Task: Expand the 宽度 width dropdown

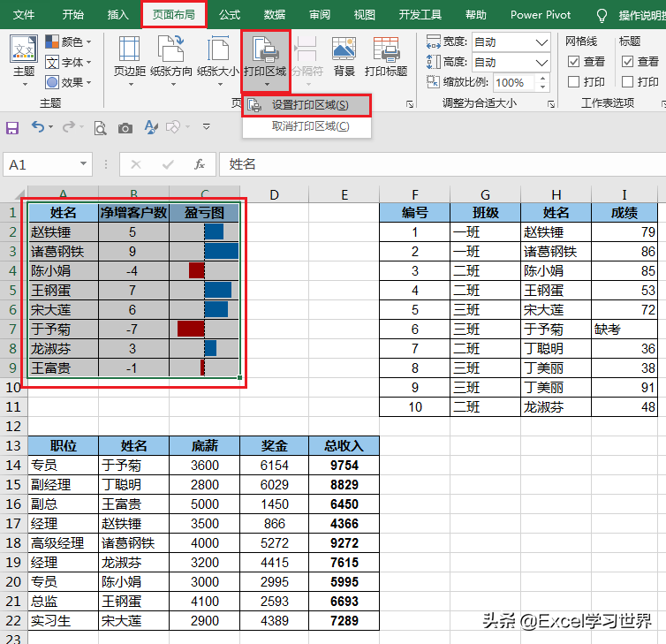Action: point(541,42)
